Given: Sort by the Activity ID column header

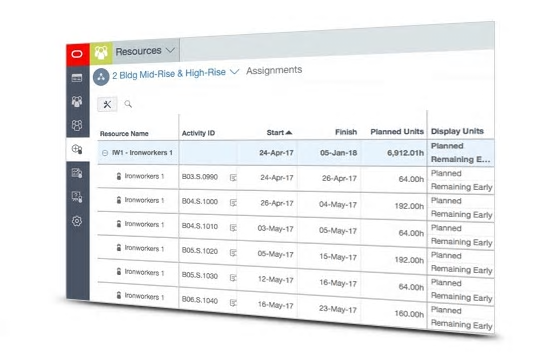Looking at the screenshot, I should 198,133.
